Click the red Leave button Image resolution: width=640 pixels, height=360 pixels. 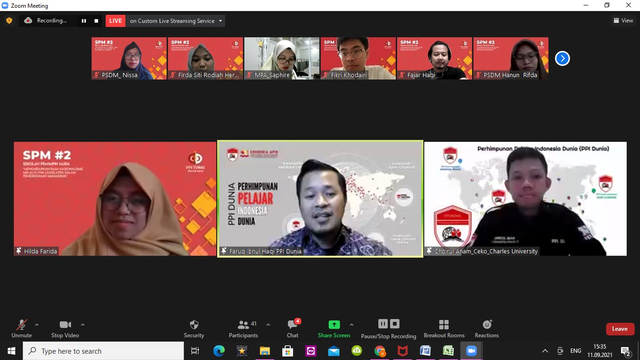(x=620, y=329)
